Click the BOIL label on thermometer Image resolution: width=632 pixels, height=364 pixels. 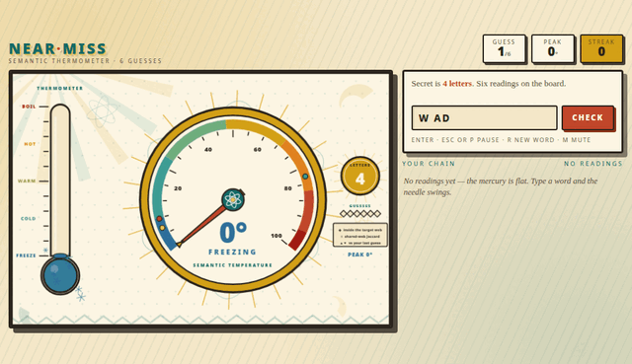(29, 107)
